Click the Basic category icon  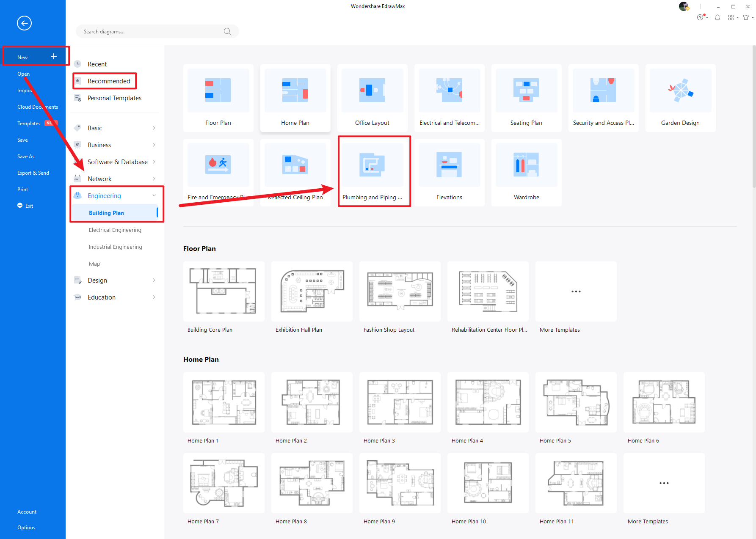pos(77,128)
